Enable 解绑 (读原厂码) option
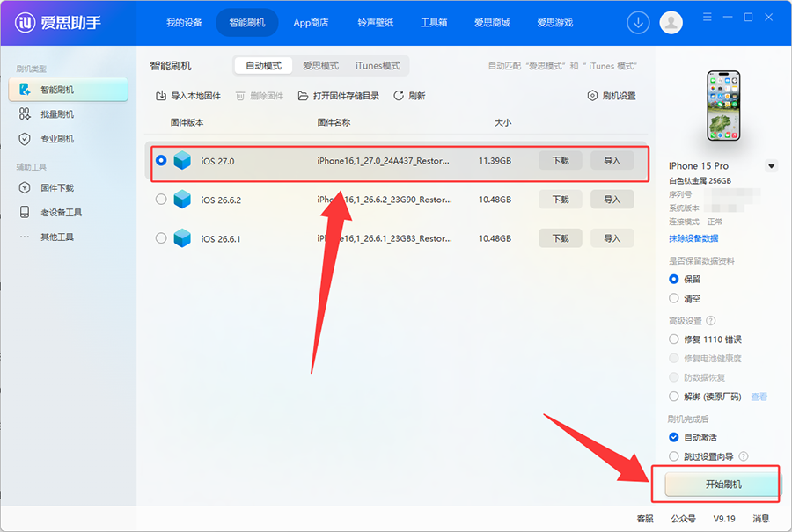 tap(674, 397)
